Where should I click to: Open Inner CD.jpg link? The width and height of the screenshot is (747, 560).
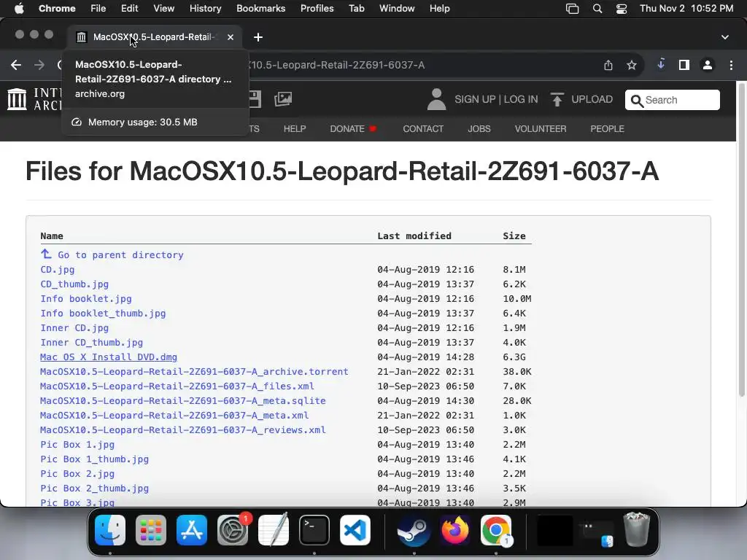click(74, 328)
